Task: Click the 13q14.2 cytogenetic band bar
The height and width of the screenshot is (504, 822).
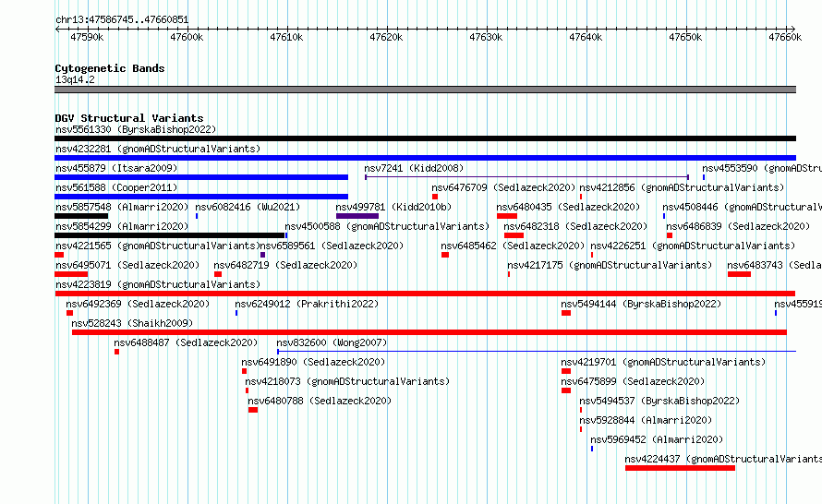Action: [x=425, y=90]
